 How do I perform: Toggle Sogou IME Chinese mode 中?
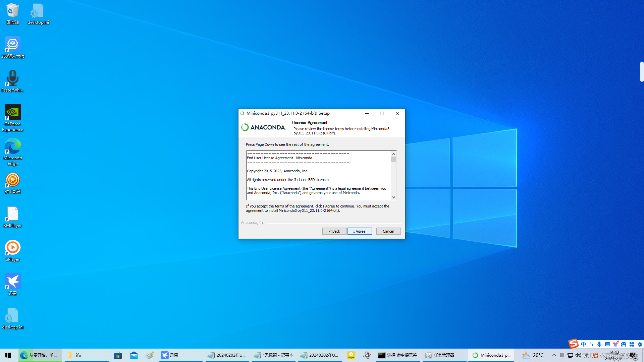[x=583, y=344]
